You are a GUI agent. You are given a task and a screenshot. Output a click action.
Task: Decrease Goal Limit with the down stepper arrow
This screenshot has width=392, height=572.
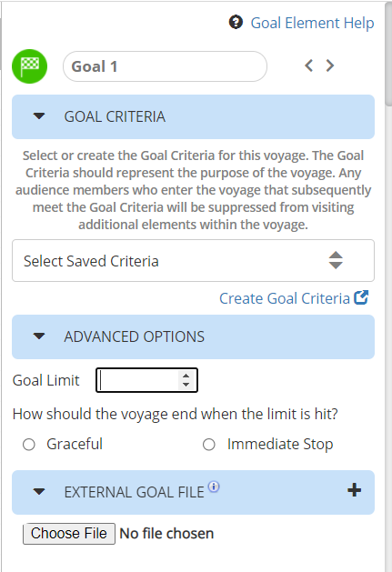click(186, 384)
